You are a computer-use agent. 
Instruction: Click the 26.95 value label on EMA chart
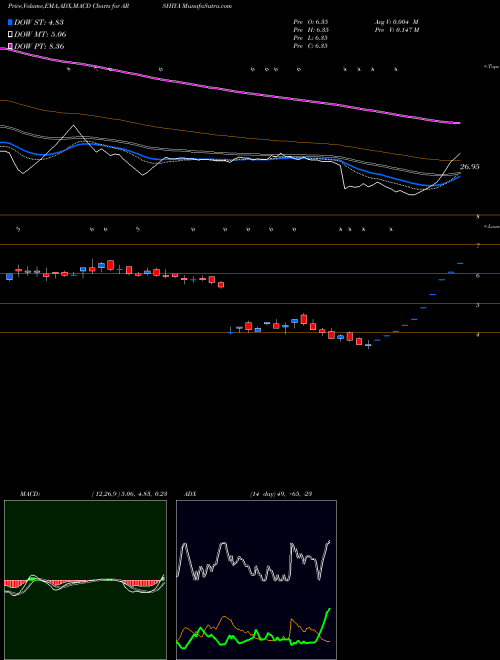[469, 167]
